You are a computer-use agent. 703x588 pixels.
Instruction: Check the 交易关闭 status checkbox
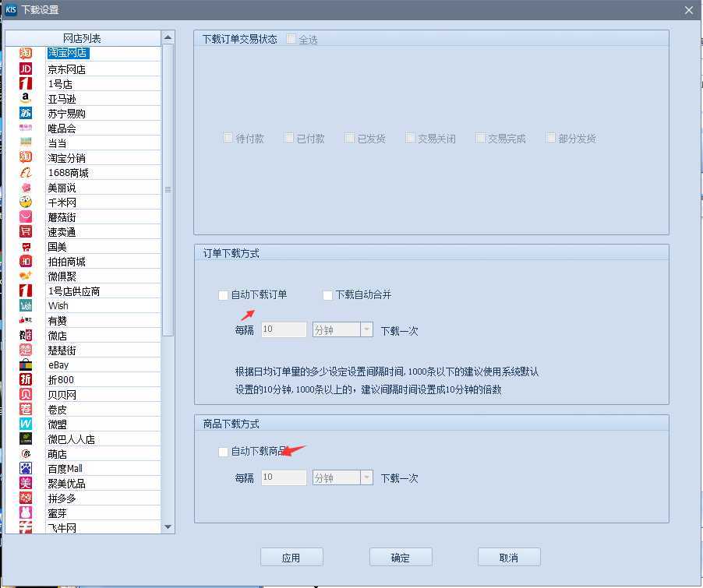(x=410, y=138)
